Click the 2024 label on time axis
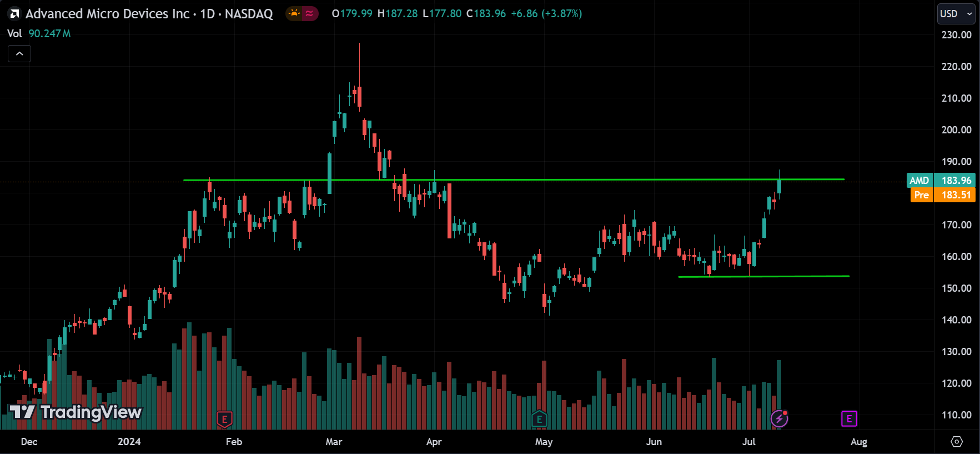This screenshot has height=454, width=980. (129, 442)
